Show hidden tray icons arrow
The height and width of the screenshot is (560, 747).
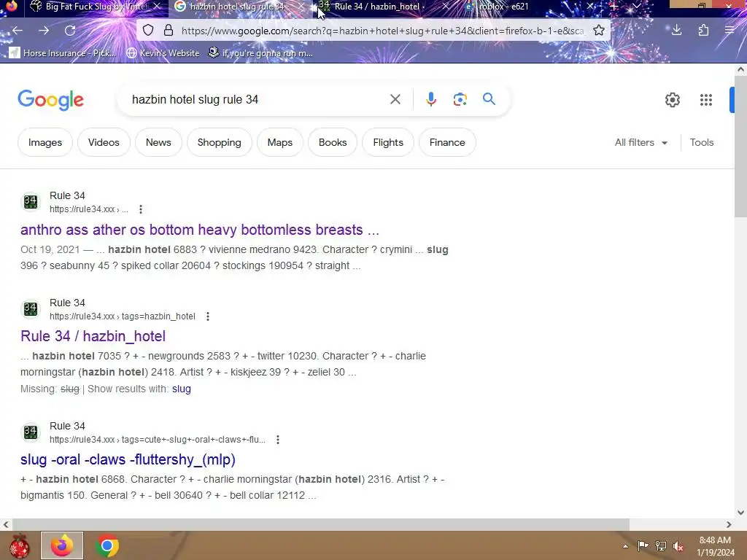tap(625, 546)
